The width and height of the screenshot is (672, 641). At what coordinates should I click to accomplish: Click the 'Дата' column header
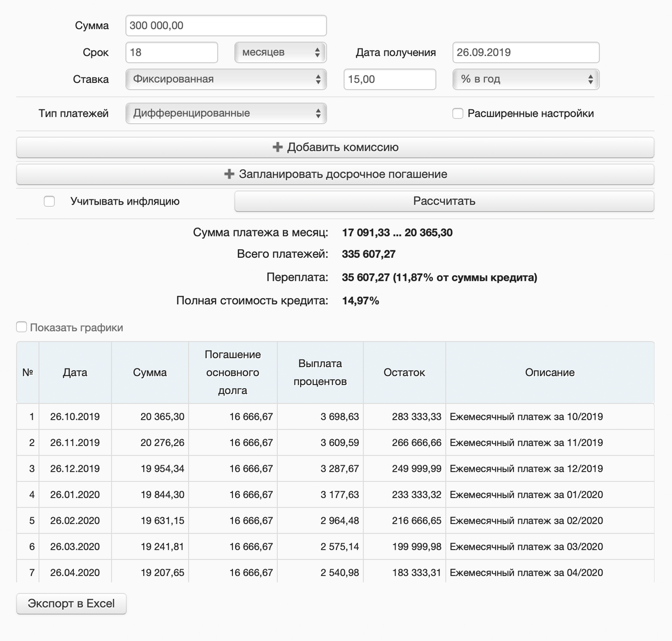click(x=75, y=373)
